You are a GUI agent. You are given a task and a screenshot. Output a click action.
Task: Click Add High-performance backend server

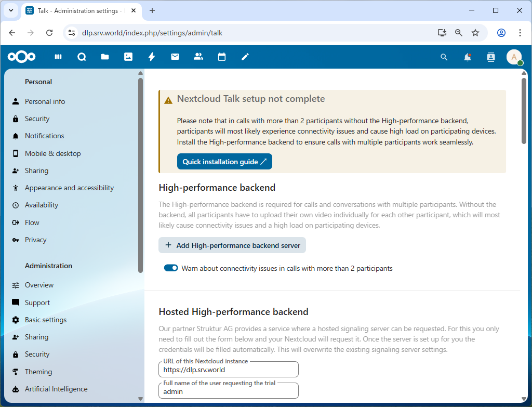232,245
